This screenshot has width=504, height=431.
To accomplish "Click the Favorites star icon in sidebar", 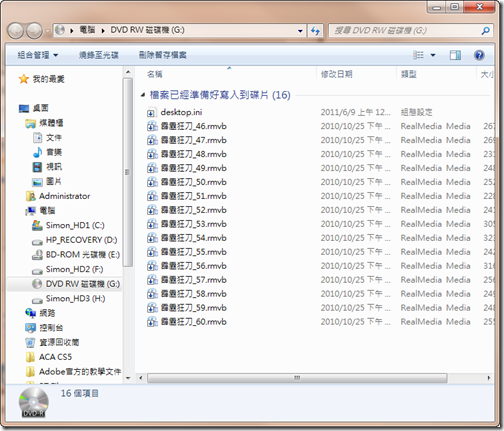I will [x=24, y=79].
